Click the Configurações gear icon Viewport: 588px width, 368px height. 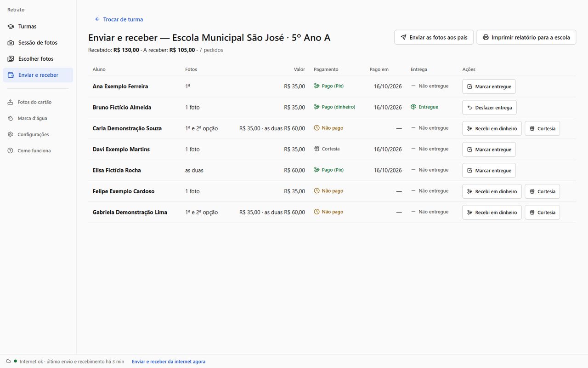pyautogui.click(x=11, y=134)
